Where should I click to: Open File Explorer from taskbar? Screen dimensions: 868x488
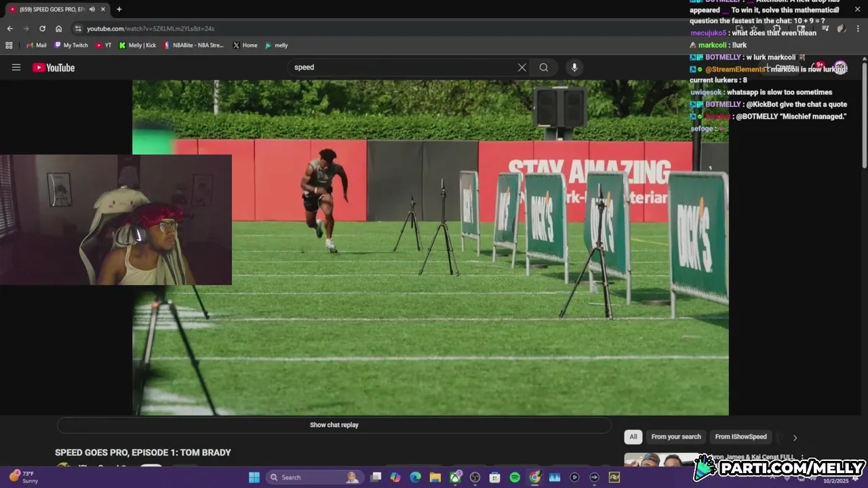(x=435, y=477)
